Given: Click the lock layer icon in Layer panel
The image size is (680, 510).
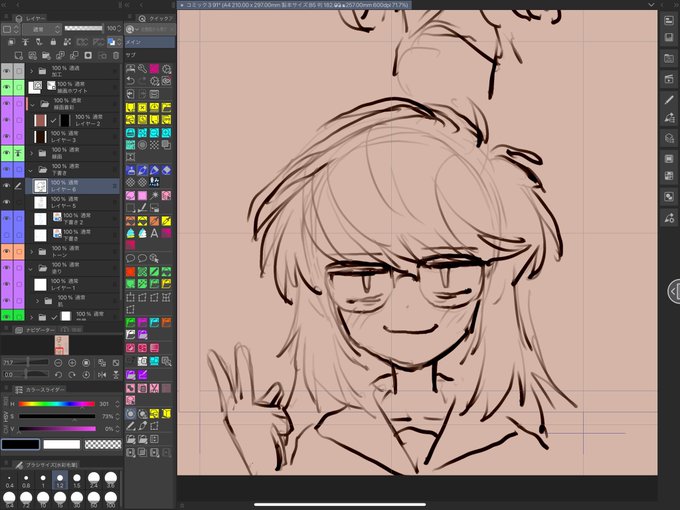Looking at the screenshot, I should [x=53, y=42].
